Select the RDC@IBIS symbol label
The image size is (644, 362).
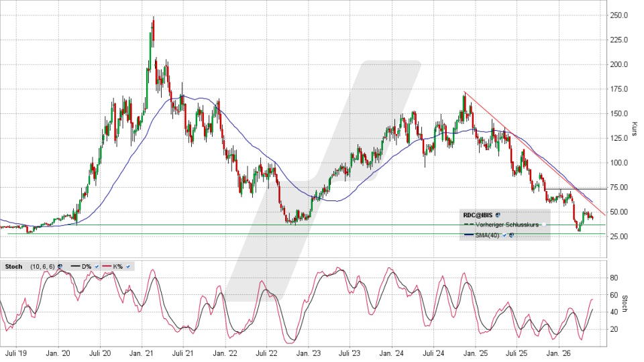pyautogui.click(x=478, y=215)
